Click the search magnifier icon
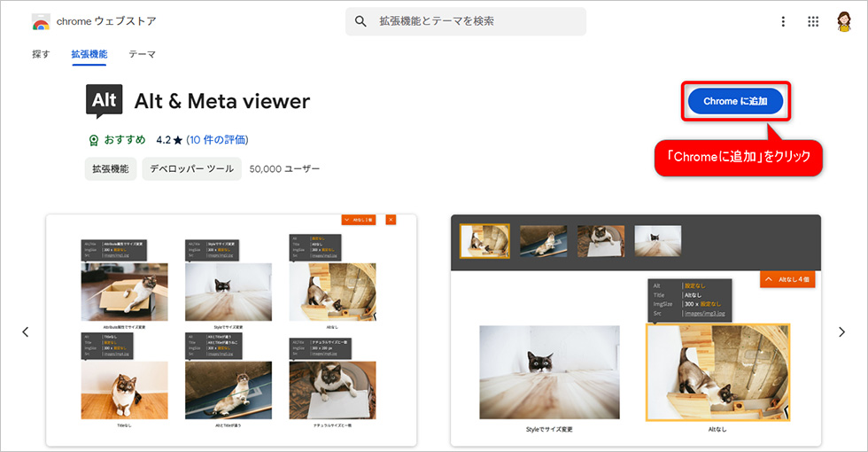The width and height of the screenshot is (868, 452). tap(360, 21)
